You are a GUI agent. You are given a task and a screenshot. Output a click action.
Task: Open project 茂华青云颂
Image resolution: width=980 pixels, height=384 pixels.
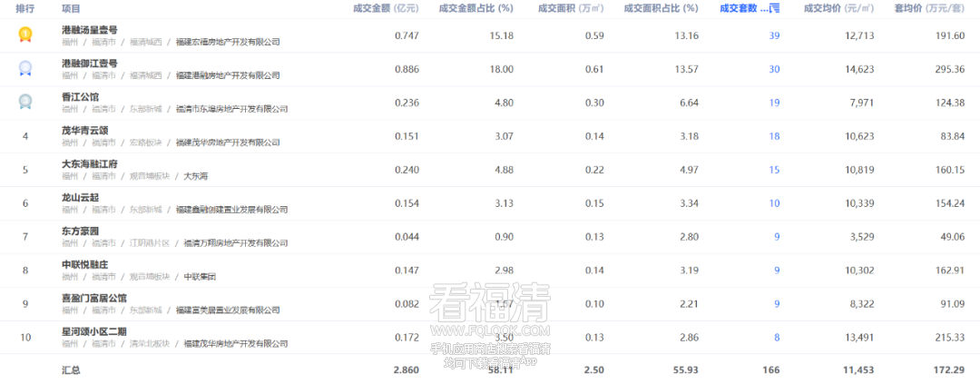tap(85, 131)
